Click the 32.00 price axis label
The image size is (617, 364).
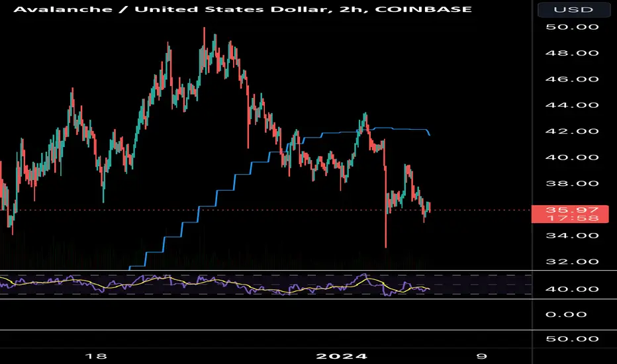(x=572, y=261)
